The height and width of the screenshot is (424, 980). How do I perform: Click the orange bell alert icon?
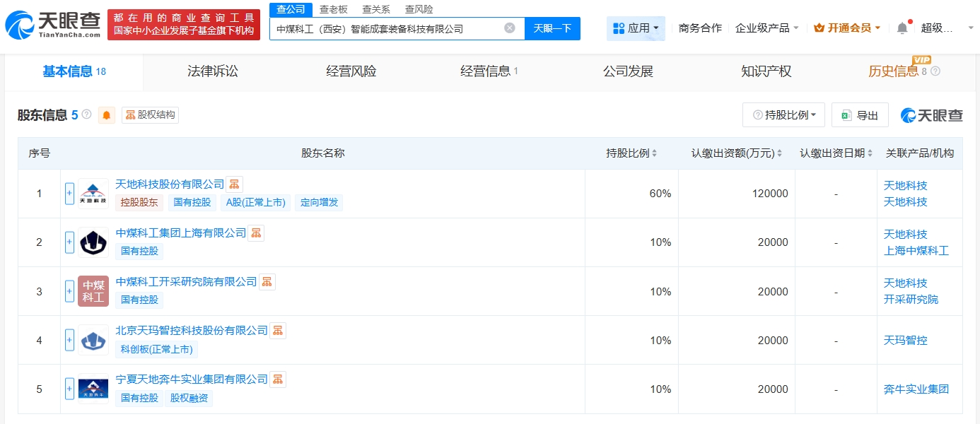[107, 115]
